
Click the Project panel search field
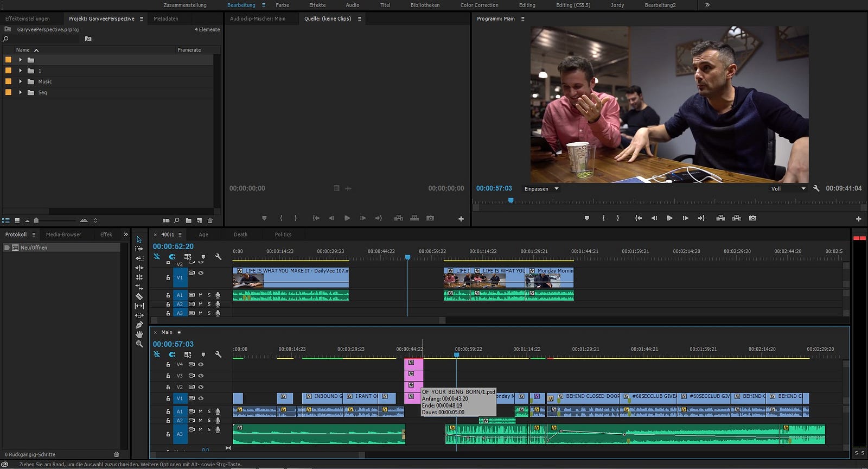[43, 39]
